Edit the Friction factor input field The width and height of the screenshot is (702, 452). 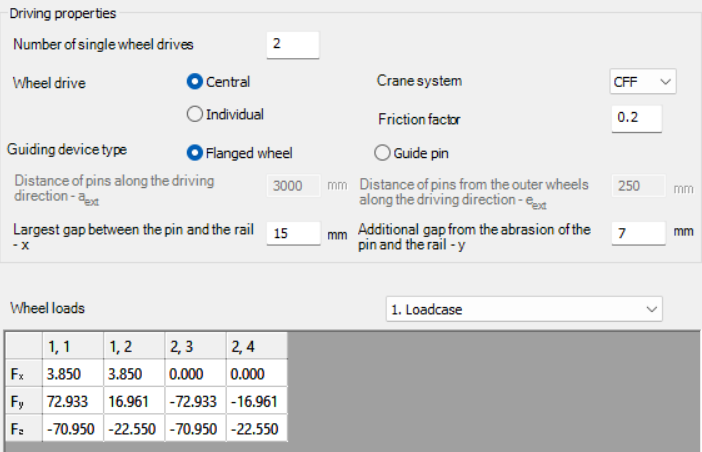pos(637,118)
